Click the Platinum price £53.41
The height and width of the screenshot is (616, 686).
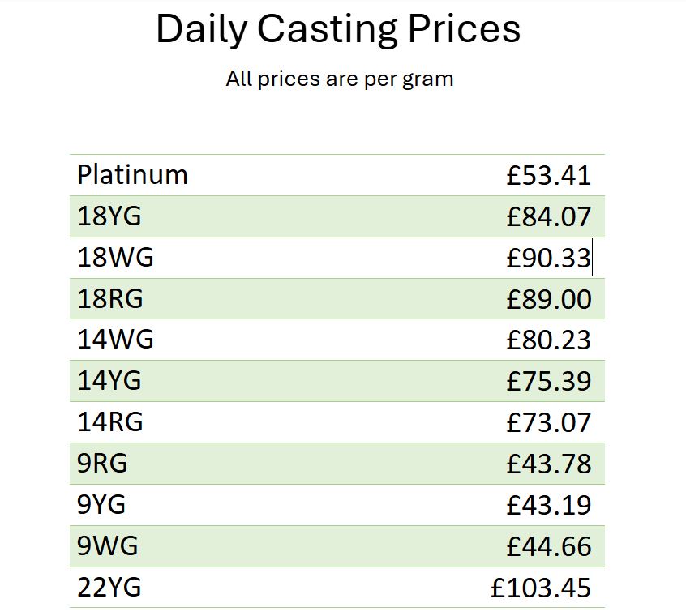point(549,176)
